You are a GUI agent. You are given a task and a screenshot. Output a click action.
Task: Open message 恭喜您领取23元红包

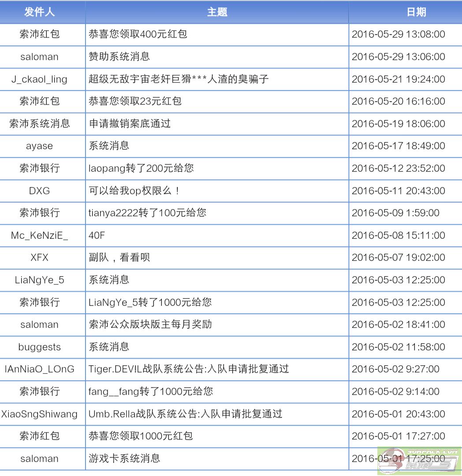pyautogui.click(x=135, y=101)
